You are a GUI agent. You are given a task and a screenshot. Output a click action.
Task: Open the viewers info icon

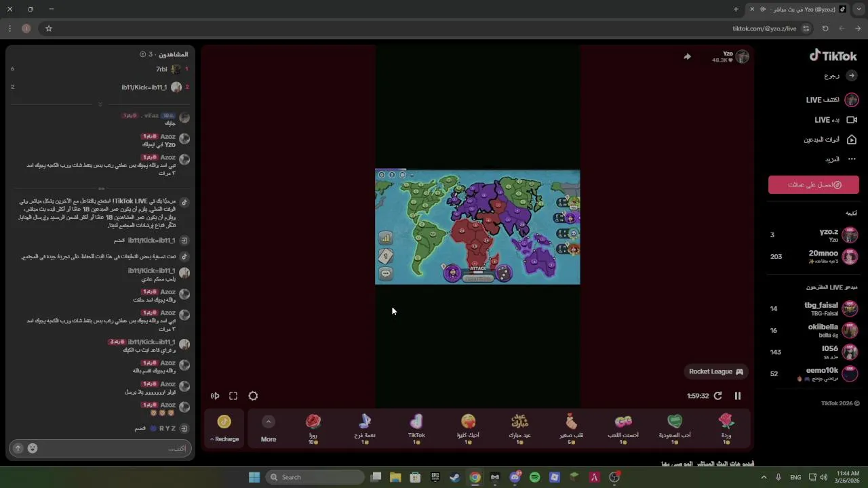(142, 54)
